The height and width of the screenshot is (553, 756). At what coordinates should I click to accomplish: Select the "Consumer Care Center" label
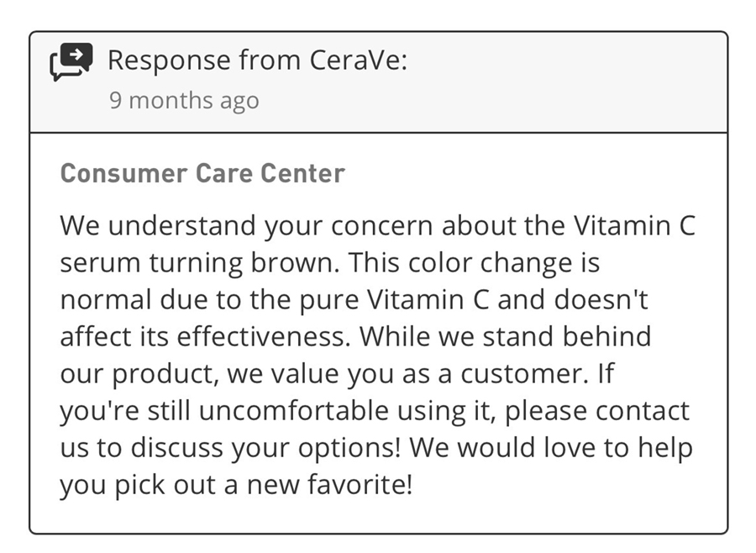tap(202, 173)
